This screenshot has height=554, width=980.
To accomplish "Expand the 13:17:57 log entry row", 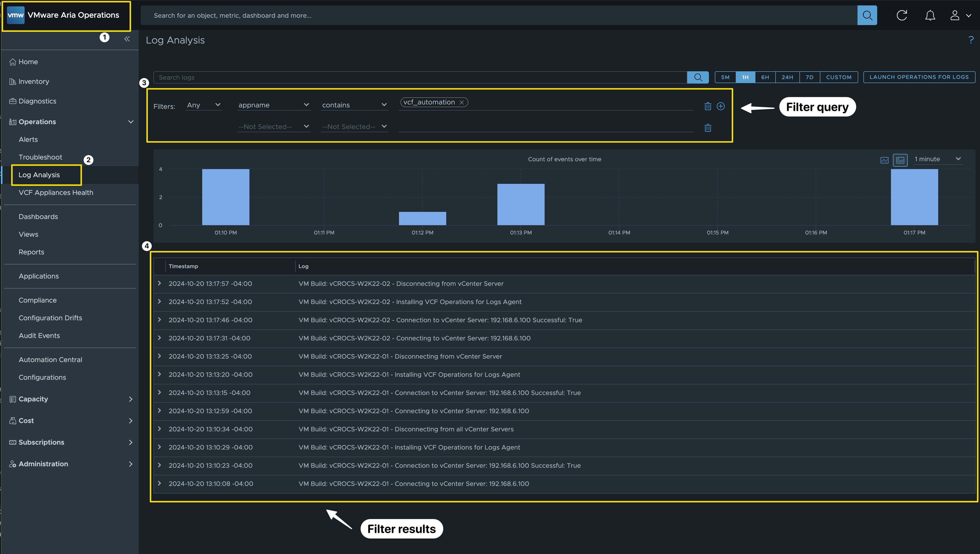I will [x=160, y=283].
